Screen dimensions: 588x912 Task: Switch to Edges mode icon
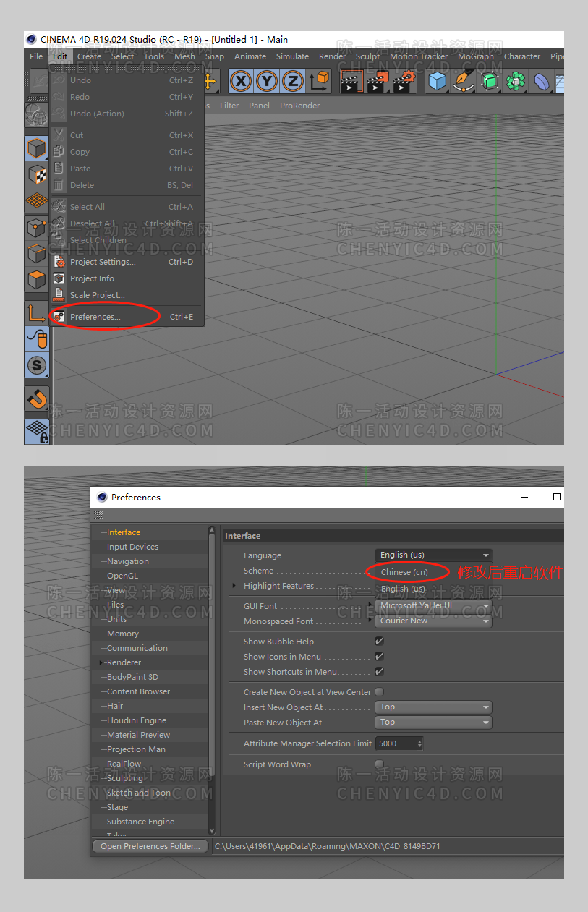click(x=37, y=254)
